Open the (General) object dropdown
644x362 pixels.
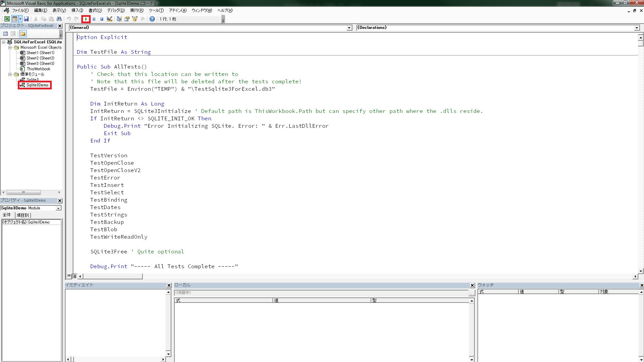[349, 28]
